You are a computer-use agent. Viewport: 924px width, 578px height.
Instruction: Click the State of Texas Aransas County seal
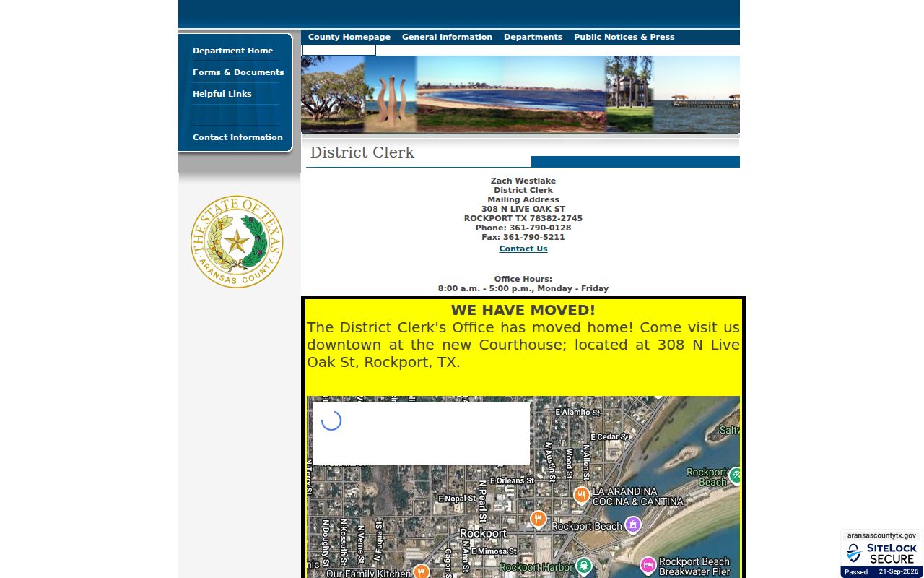pos(237,242)
